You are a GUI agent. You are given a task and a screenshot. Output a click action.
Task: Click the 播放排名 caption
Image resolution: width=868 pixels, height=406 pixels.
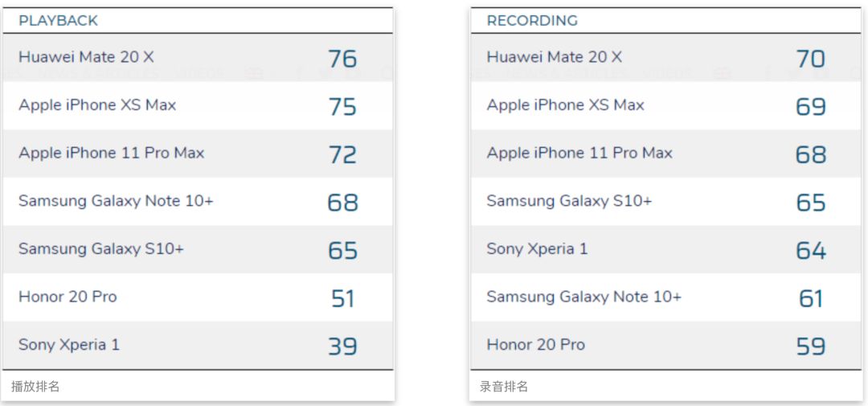point(35,387)
